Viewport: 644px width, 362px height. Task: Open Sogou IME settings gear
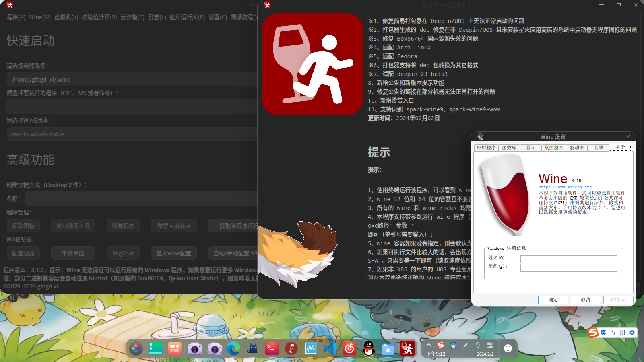point(632,333)
